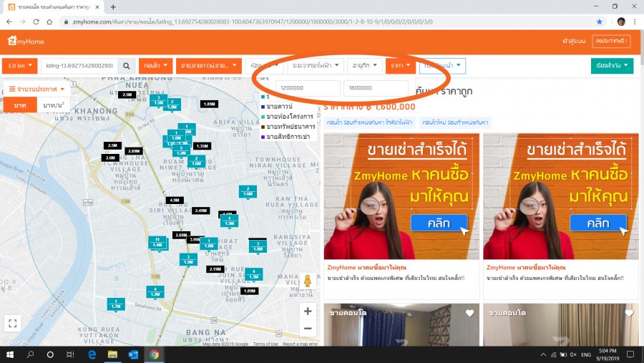The height and width of the screenshot is (363, 644).
Task: Click คอนโด รอบตำแหน่งค้นหา ใกล้รถไฟฟ้า tag
Action: [x=369, y=122]
